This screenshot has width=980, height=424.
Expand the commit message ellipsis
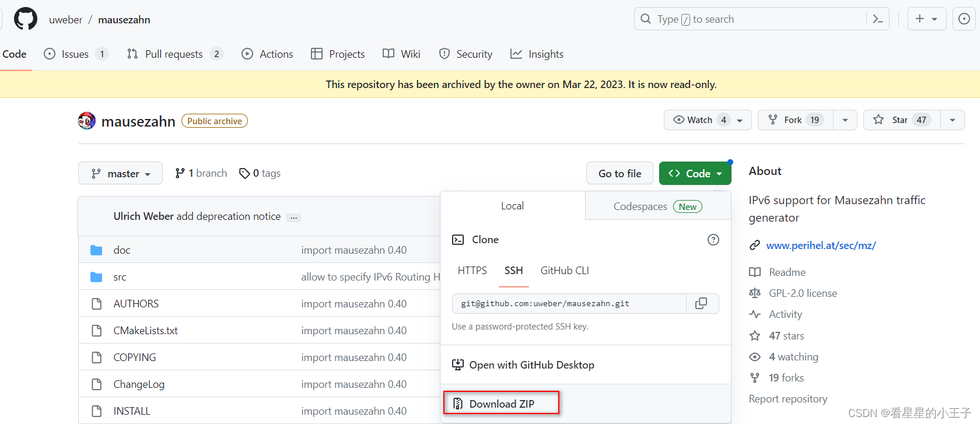click(x=294, y=217)
